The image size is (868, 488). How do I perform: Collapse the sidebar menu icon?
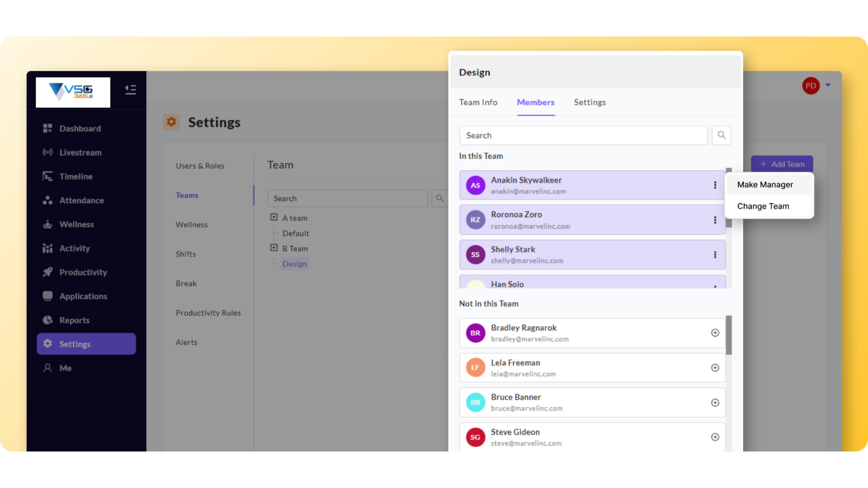click(x=131, y=89)
